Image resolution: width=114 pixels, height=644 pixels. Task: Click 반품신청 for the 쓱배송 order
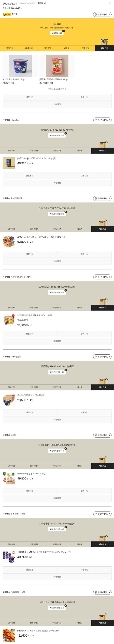tap(30, 97)
